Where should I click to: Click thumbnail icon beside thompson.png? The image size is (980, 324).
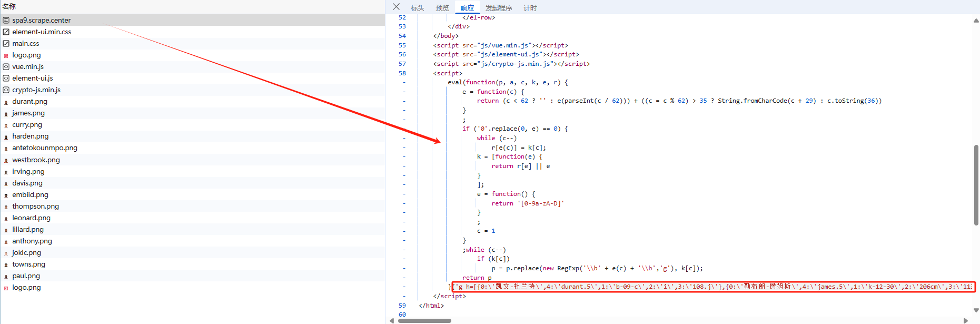pyautogui.click(x=6, y=207)
